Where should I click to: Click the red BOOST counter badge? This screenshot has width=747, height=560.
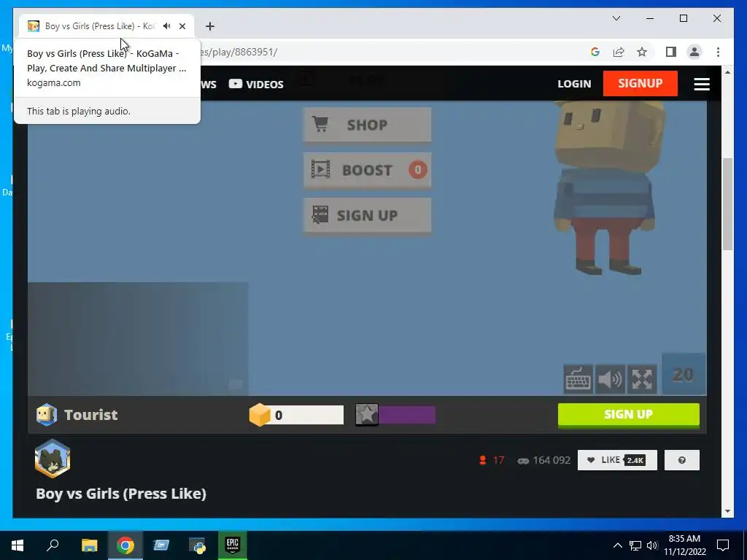[x=418, y=169]
